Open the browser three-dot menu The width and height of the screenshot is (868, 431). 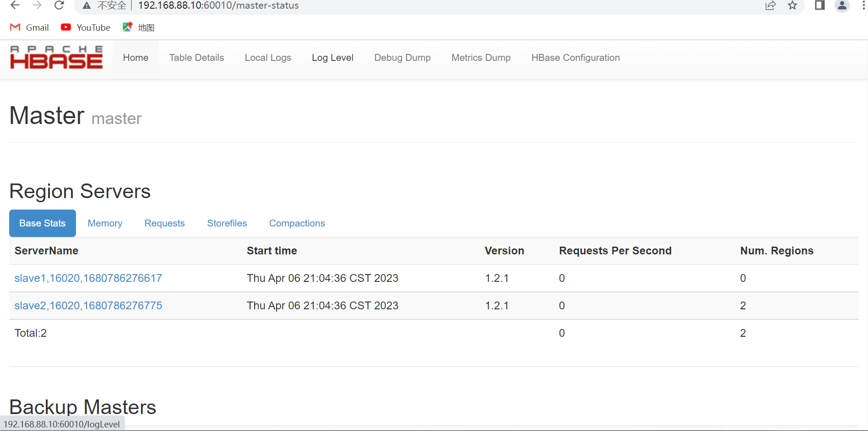pos(863,5)
